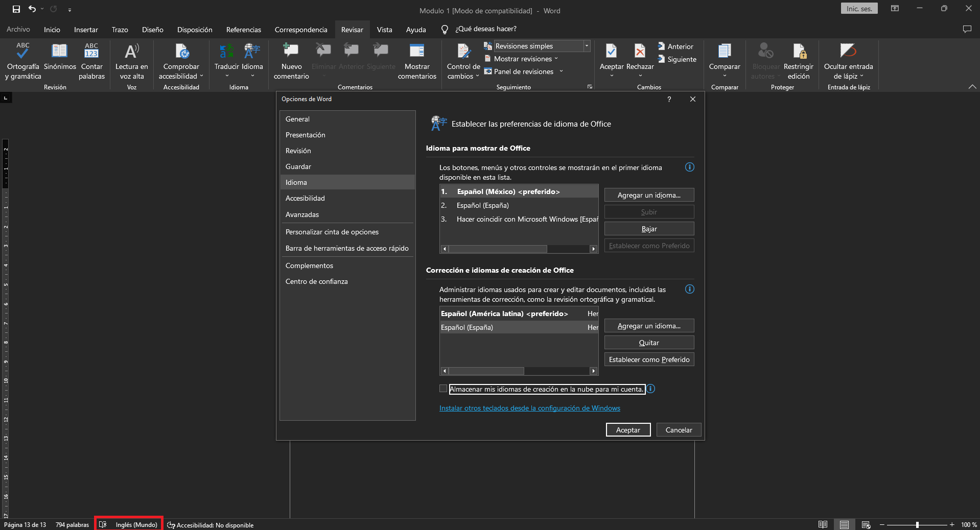Click the ¿Qué deseas hacer? search field
The height and width of the screenshot is (530, 980).
pyautogui.click(x=485, y=29)
